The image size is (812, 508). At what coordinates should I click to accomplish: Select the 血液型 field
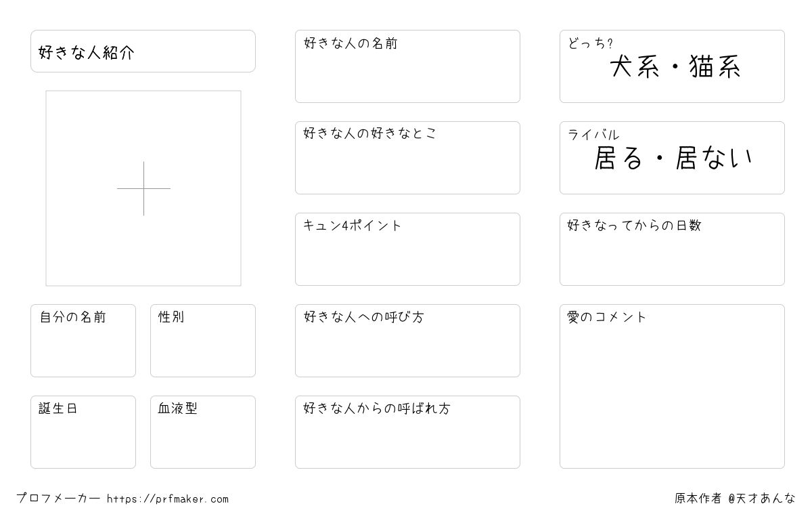pyautogui.click(x=203, y=432)
